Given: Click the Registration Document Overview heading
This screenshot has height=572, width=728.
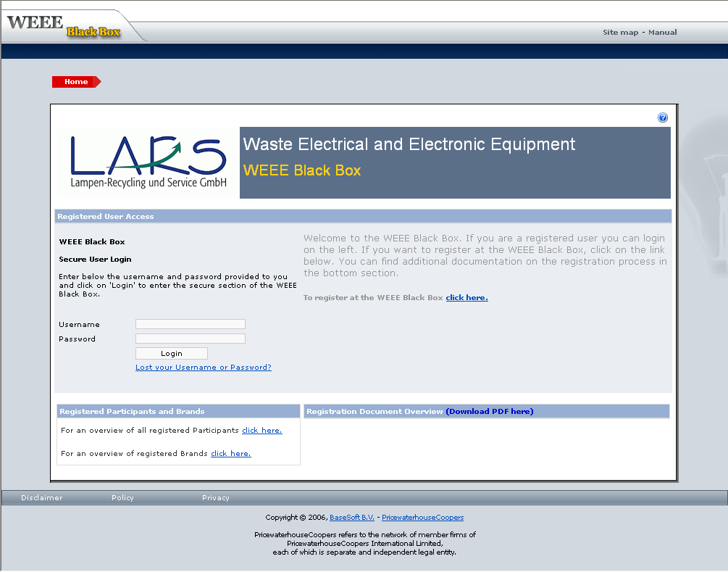Looking at the screenshot, I should point(375,411).
